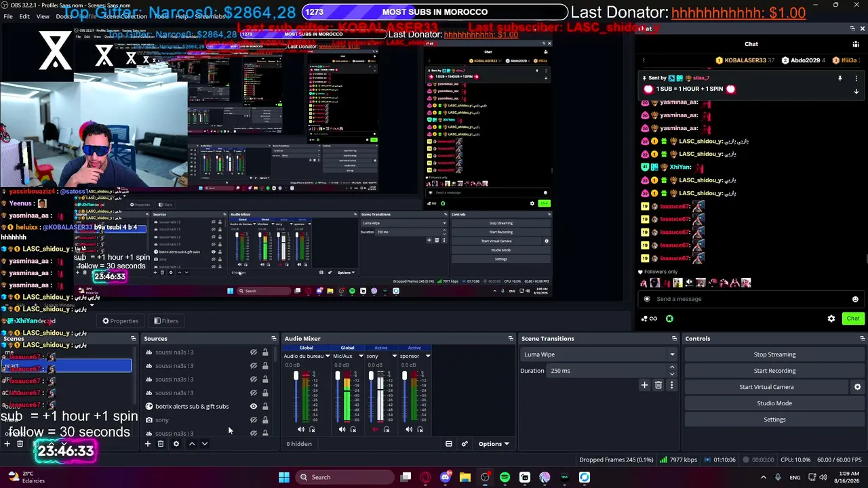868x488 pixels.
Task: Unlock the botrix alerts source
Action: [265, 407]
